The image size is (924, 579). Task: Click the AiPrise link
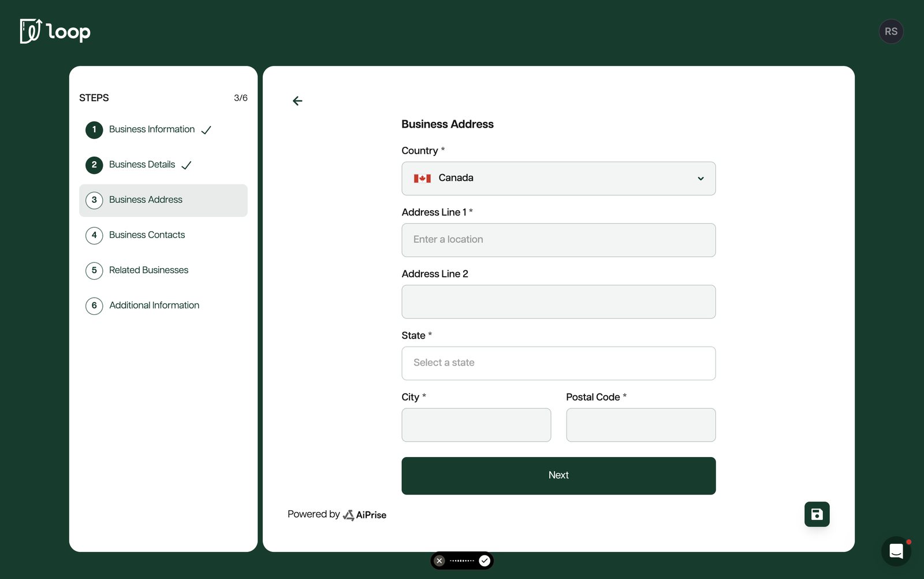(x=365, y=515)
